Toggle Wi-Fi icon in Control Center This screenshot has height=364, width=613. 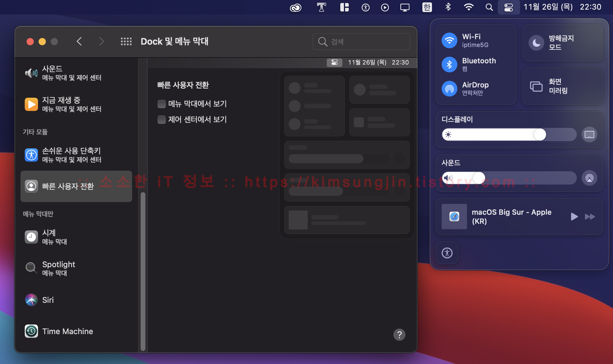click(449, 40)
